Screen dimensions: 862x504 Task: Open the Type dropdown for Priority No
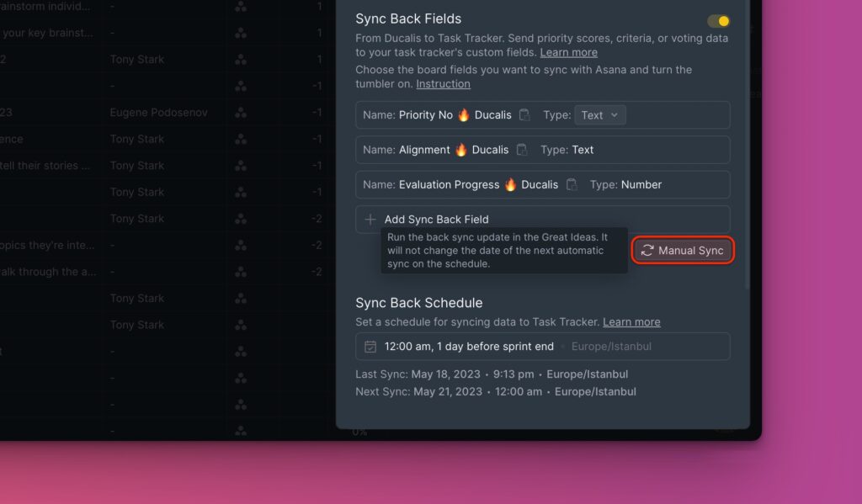pyautogui.click(x=599, y=115)
